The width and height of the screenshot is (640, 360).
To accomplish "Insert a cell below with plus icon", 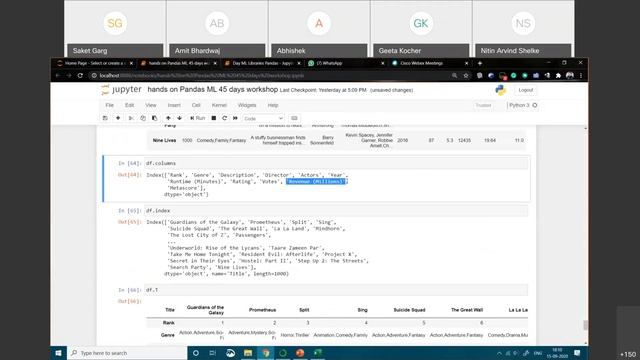I will pyautogui.click(x=118, y=118).
